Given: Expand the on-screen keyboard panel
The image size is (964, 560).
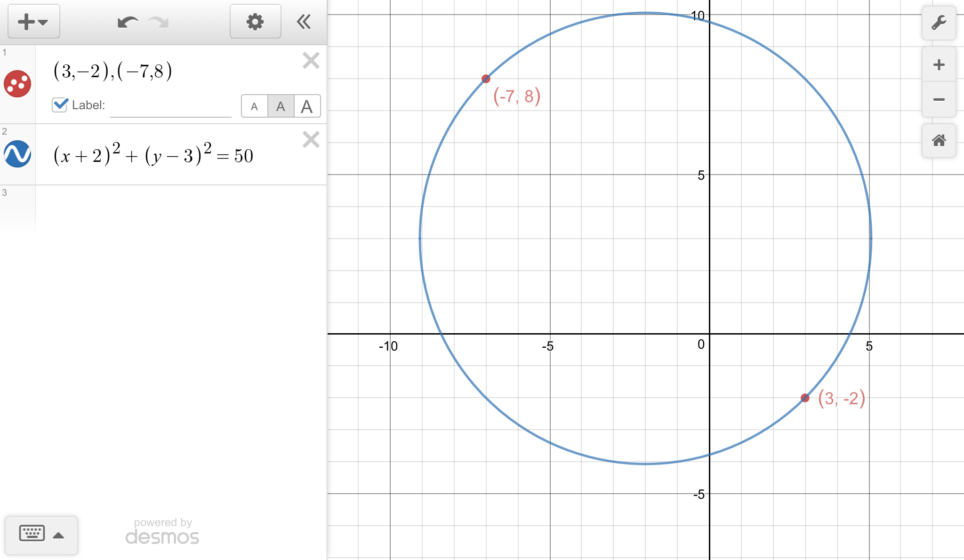Looking at the screenshot, I should (41, 535).
